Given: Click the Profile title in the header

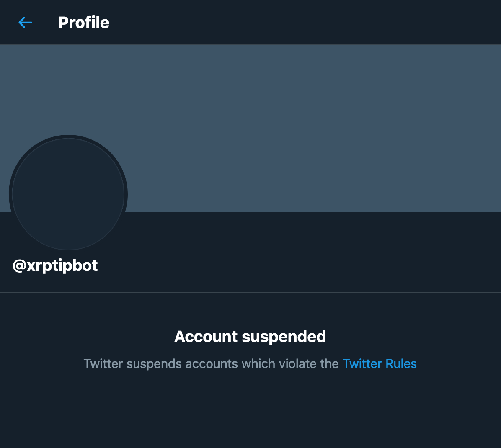Looking at the screenshot, I should tap(84, 22).
